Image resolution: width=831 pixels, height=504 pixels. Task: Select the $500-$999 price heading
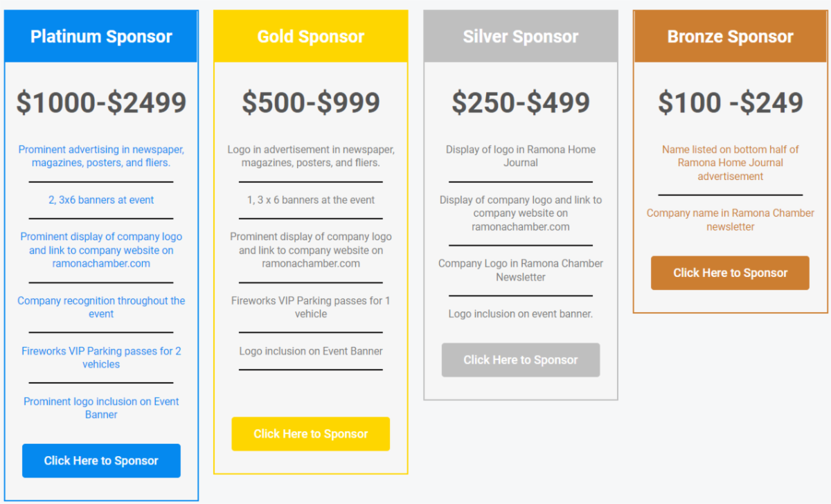311,102
